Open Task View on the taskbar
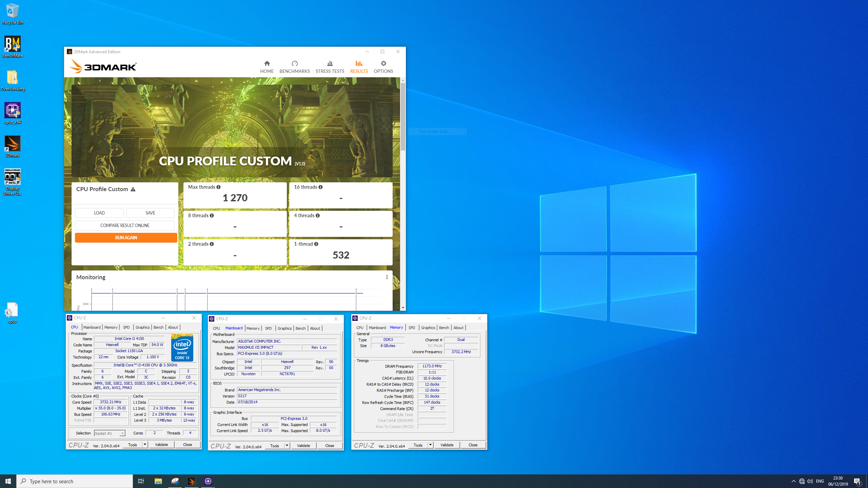Screen dimensions: 868x488 click(141, 481)
